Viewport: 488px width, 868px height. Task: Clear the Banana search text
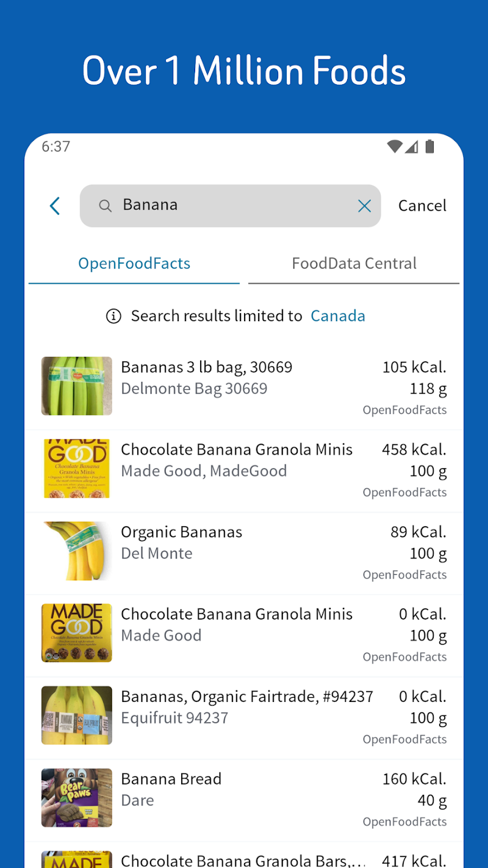(x=364, y=206)
